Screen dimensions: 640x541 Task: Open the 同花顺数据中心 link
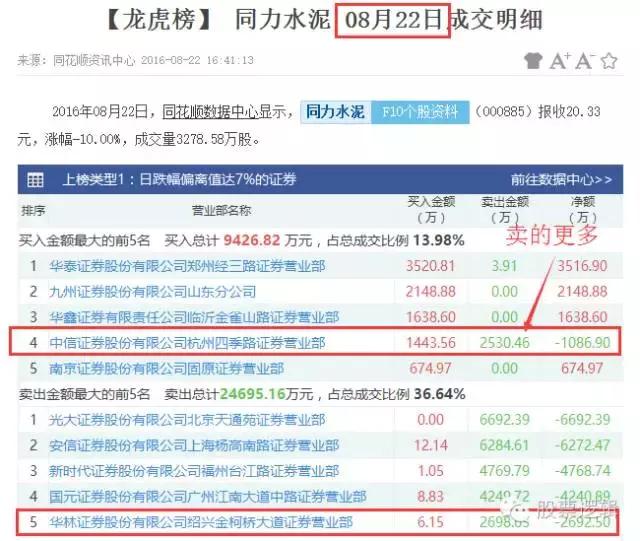[x=211, y=111]
